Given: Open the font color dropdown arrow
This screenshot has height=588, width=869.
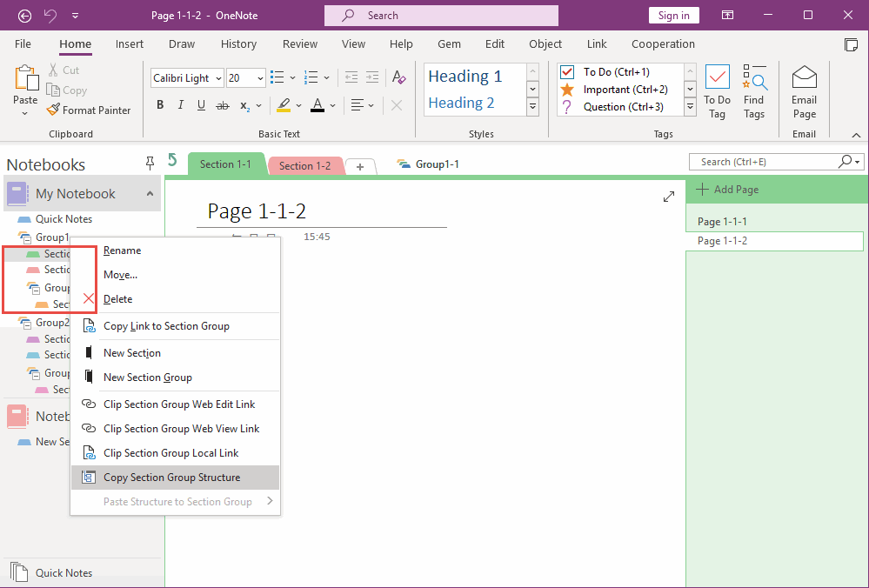Looking at the screenshot, I should click(331, 105).
